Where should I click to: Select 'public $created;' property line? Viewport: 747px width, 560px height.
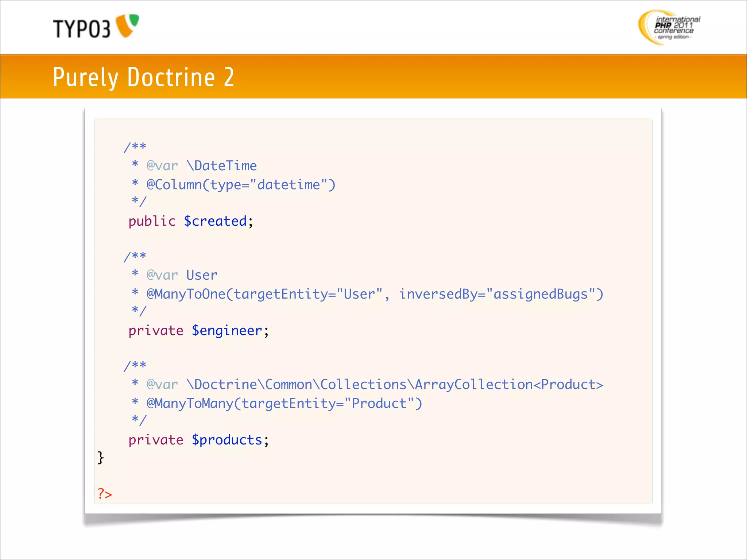point(191,221)
